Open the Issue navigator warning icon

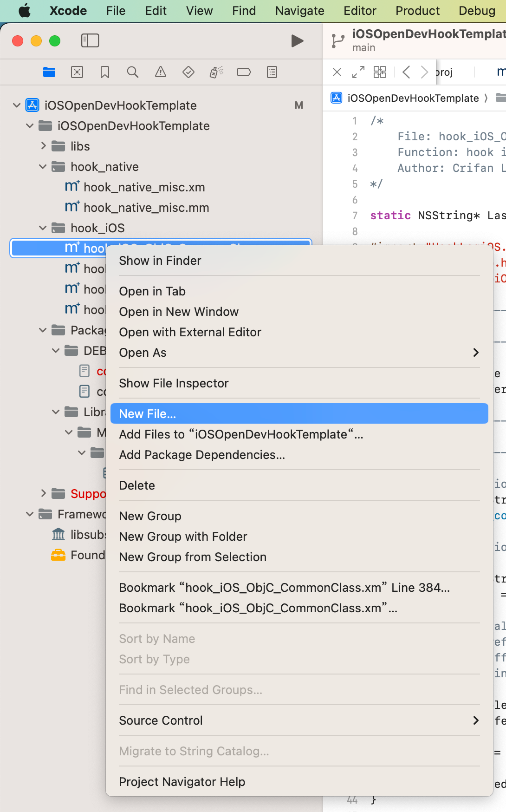coord(161,72)
